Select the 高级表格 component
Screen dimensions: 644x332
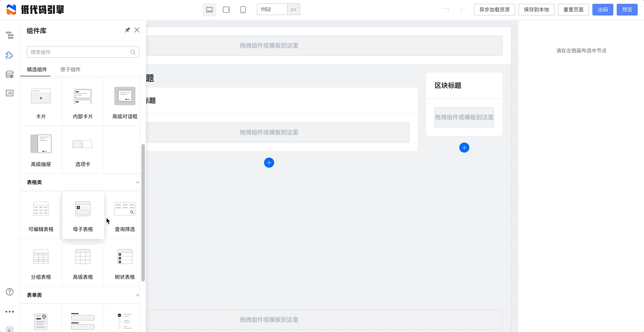click(83, 263)
